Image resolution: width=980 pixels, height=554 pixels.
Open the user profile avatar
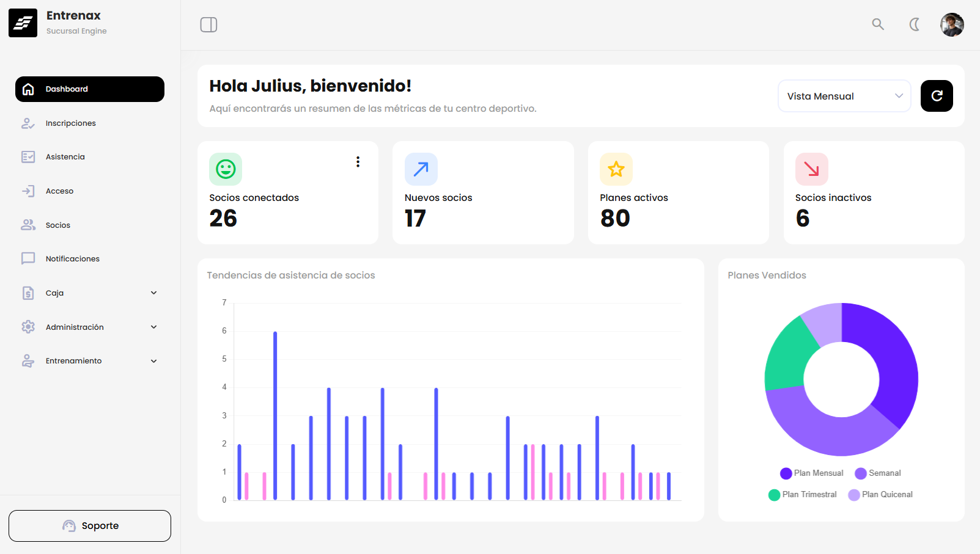point(952,25)
